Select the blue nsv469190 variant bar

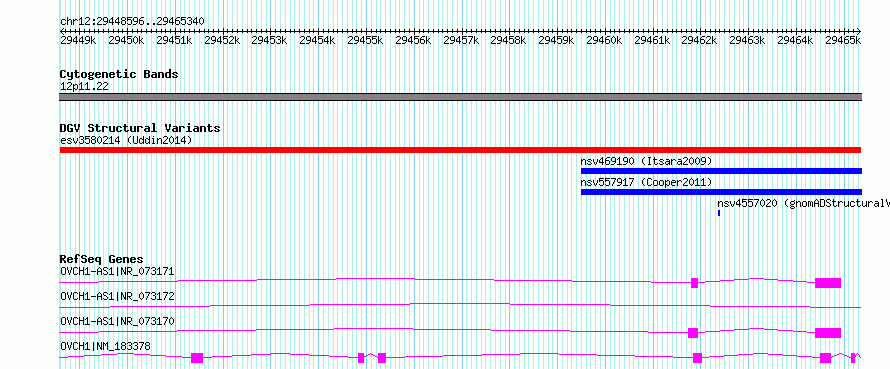coord(721,171)
